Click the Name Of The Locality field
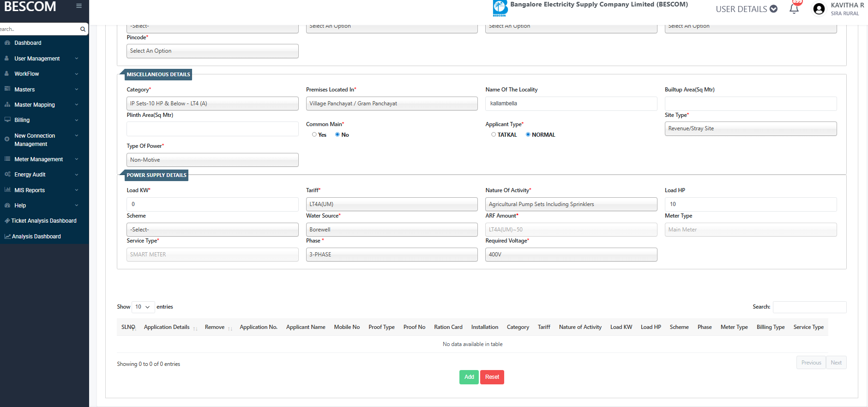Screen dimensions: 868x407 [571, 103]
